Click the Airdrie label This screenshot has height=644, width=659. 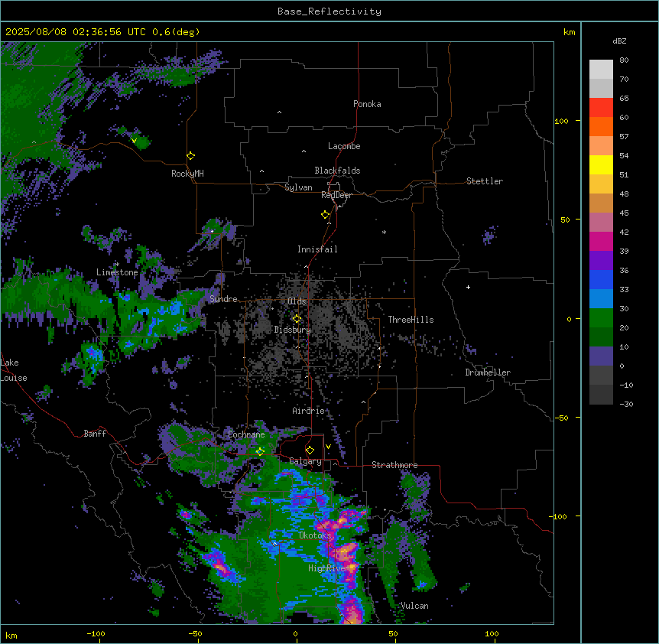308,411
